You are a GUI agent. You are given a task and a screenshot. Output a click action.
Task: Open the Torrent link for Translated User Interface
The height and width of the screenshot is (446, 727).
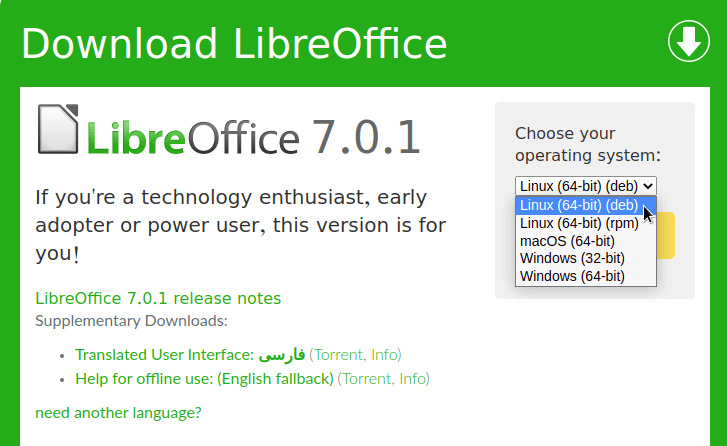pyautogui.click(x=339, y=355)
